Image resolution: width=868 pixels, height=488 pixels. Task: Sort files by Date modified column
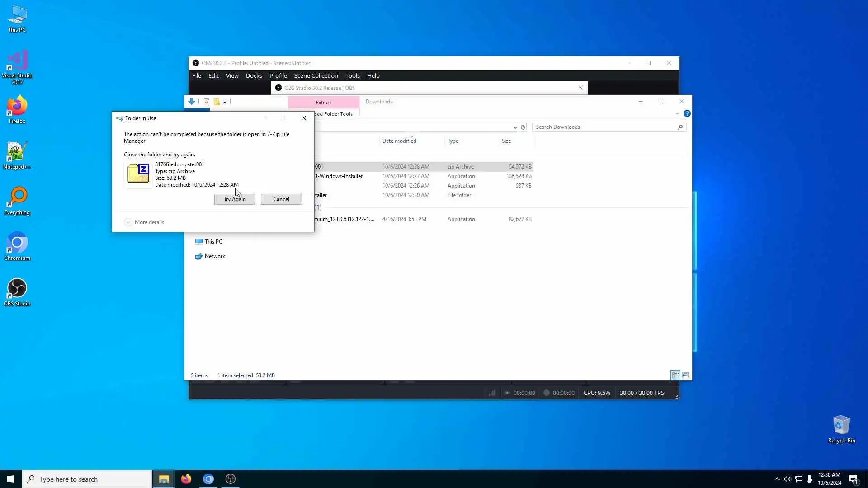click(x=399, y=141)
